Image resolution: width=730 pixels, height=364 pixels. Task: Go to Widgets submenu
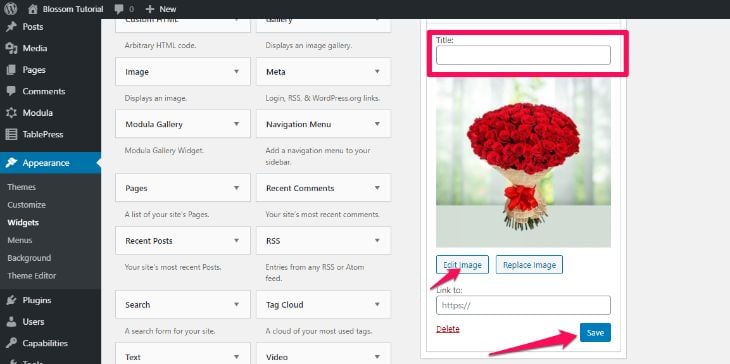click(23, 222)
